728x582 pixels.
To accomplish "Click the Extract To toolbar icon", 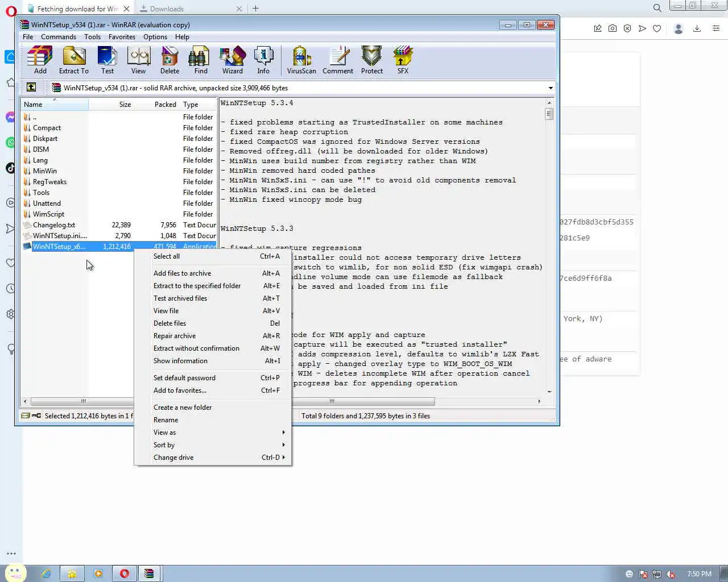I will tap(74, 60).
